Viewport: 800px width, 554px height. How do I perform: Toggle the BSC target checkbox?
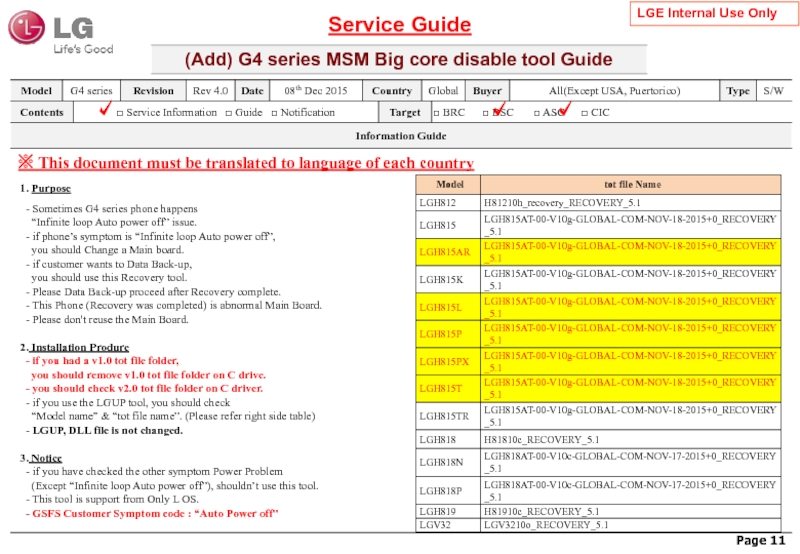[x=486, y=113]
